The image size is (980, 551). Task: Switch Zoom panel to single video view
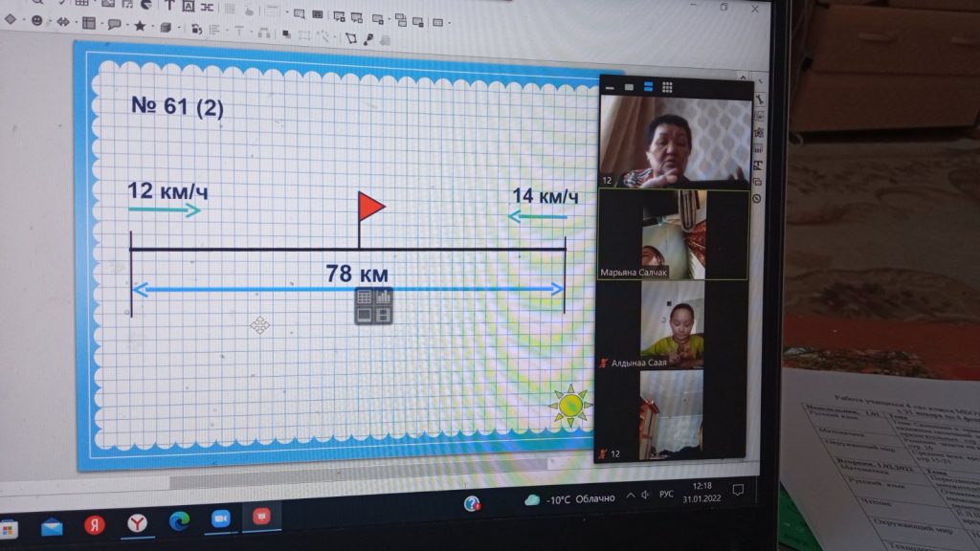(629, 87)
